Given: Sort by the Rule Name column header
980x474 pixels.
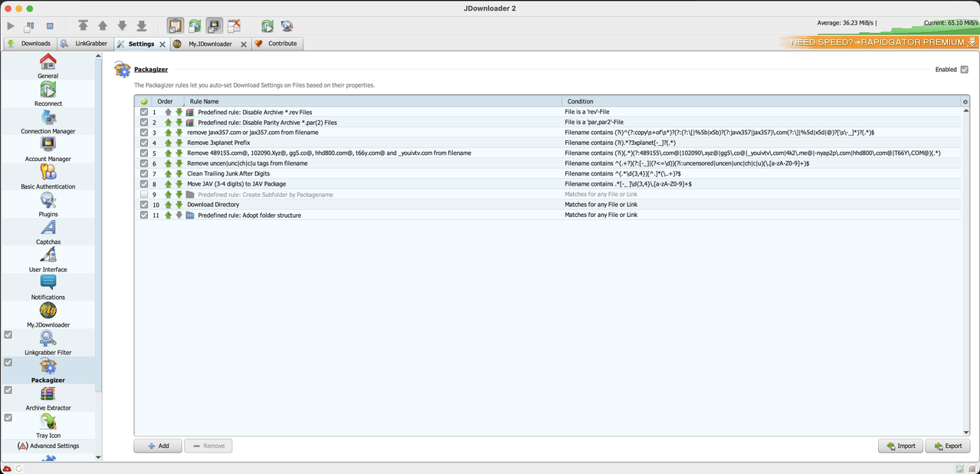Looking at the screenshot, I should [373, 101].
